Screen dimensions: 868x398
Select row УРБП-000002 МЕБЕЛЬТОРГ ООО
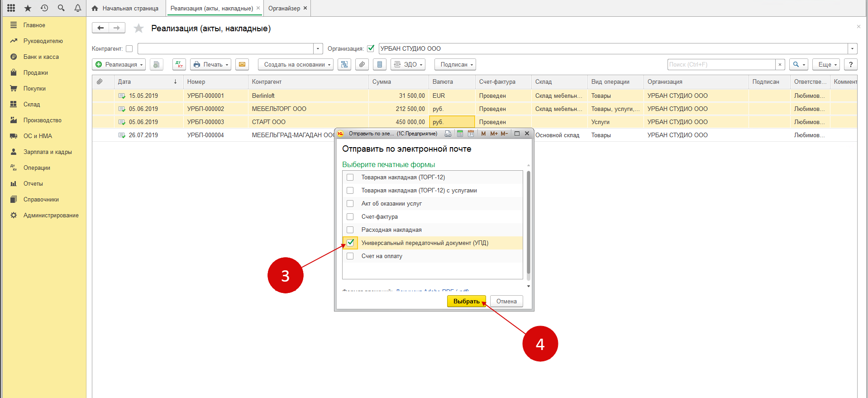point(474,109)
